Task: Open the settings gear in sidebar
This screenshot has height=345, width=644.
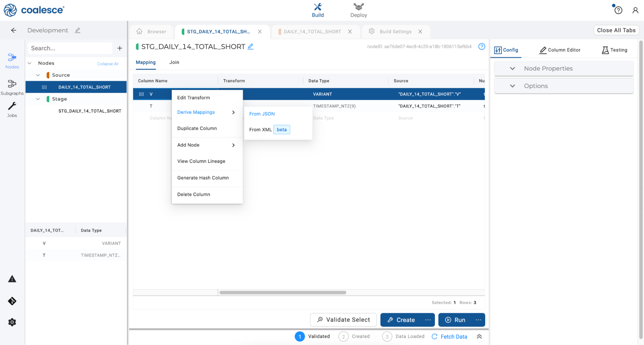Action: [12, 322]
